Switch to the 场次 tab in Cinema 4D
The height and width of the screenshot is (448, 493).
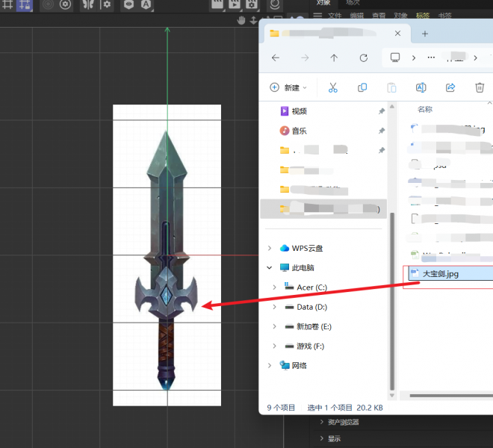(x=353, y=2)
